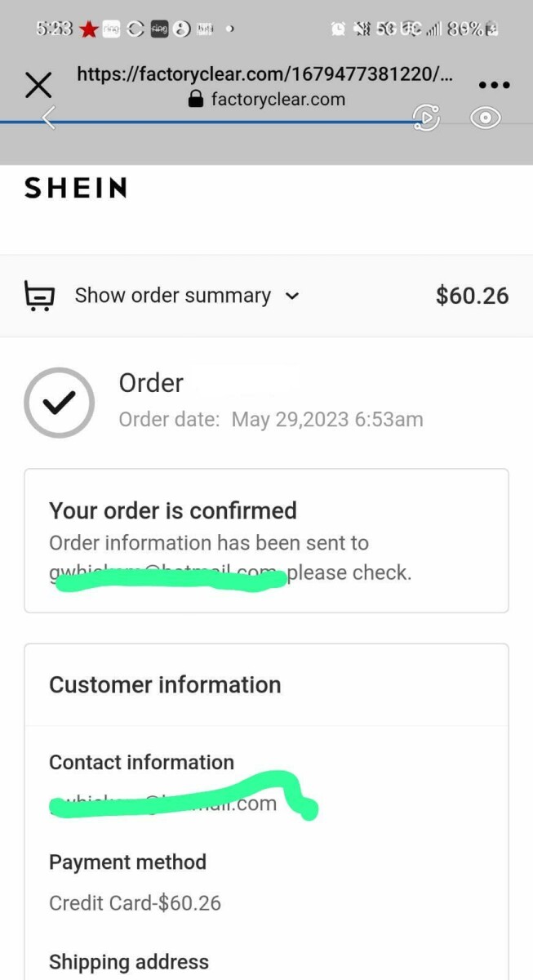Screen dimensions: 533x980
Task: Tap the Customer information heading
Action: [x=165, y=684]
